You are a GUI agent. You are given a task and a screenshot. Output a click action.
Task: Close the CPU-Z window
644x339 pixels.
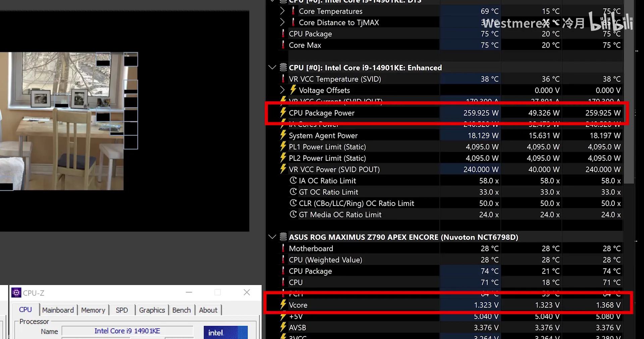point(247,292)
